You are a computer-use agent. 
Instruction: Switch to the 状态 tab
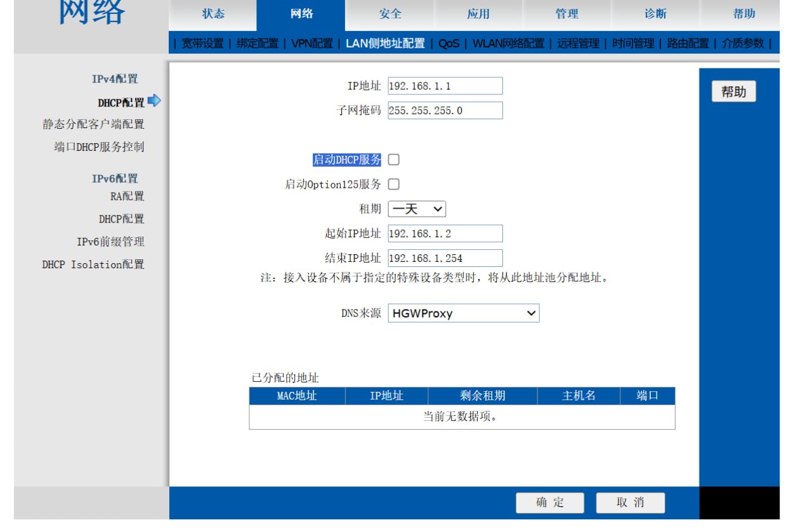213,14
